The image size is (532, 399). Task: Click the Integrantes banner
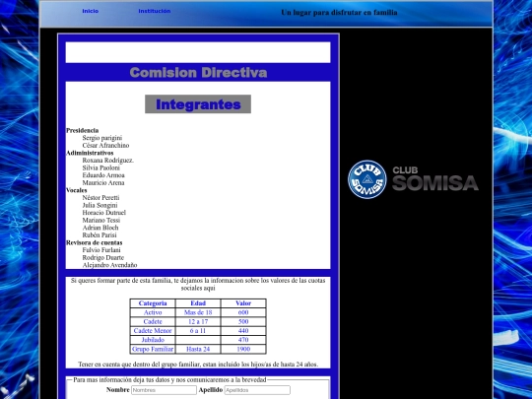pyautogui.click(x=198, y=104)
